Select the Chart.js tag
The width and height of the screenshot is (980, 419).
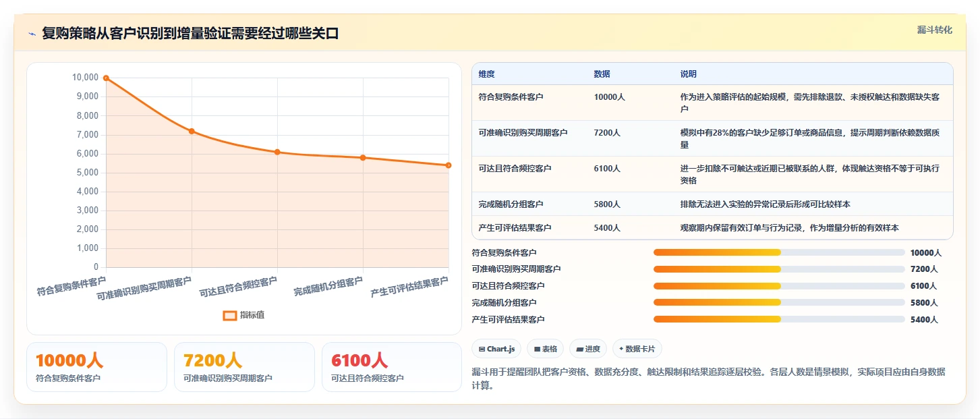[x=496, y=349]
